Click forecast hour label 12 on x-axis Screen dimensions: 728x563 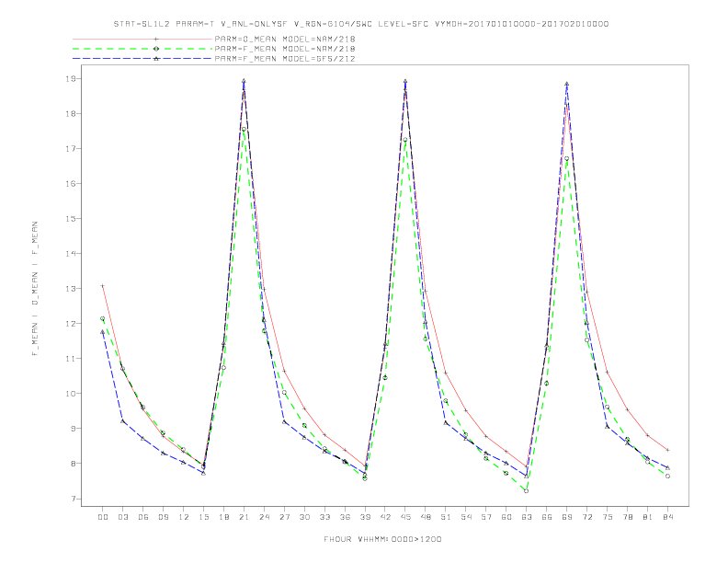(x=184, y=517)
